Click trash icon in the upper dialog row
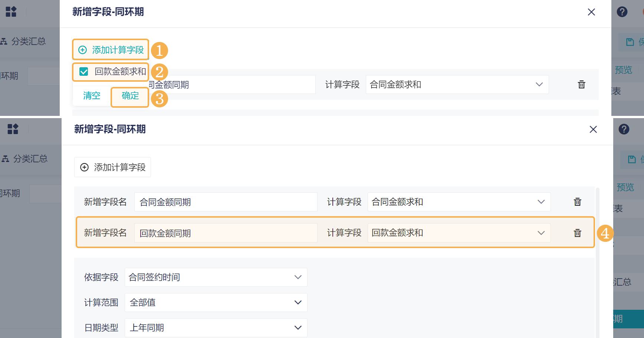This screenshot has width=644, height=338. [x=582, y=85]
